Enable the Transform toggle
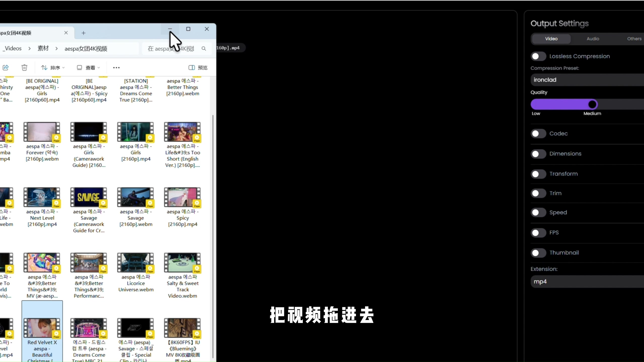The image size is (644, 362). click(538, 174)
